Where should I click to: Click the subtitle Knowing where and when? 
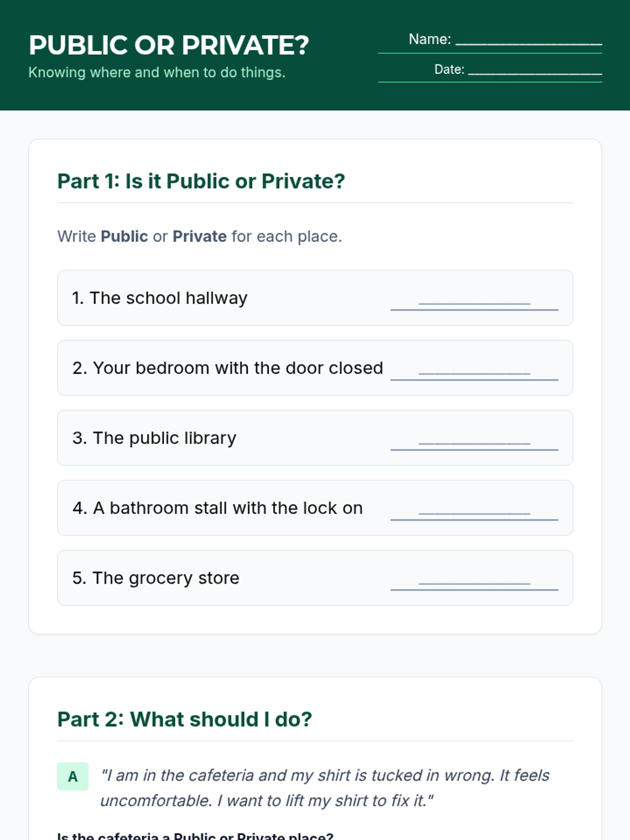coord(157,72)
